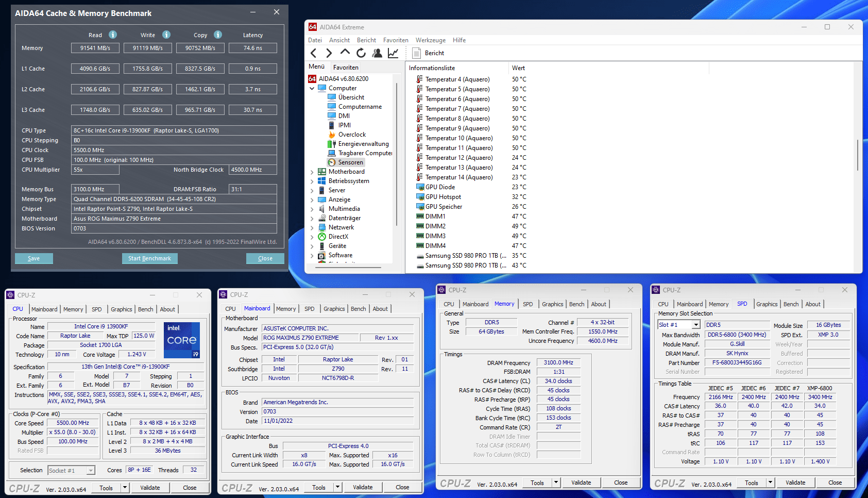Screen dimensions: 868x498
Task: Switch to Bench tab in CPU-Z Mainboard window
Action: (x=358, y=309)
